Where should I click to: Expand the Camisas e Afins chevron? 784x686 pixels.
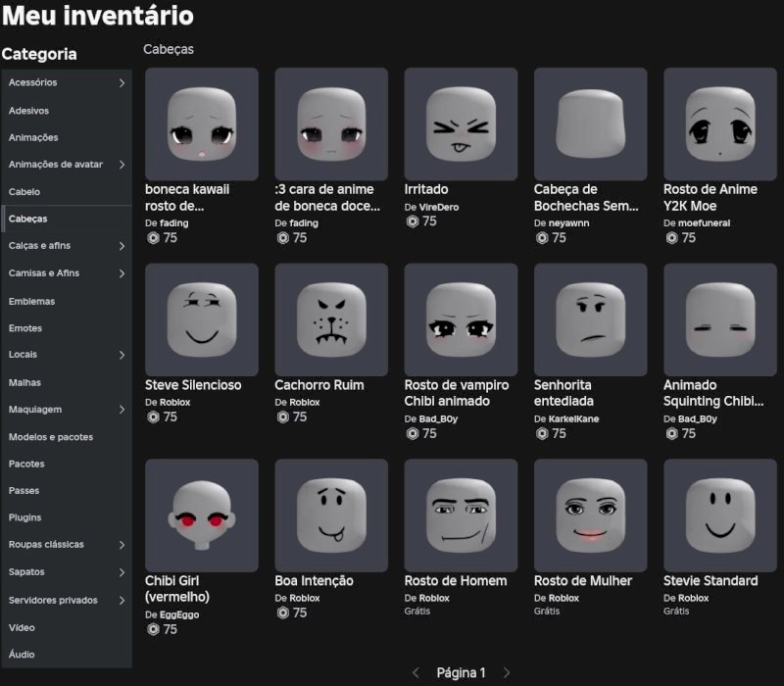click(x=122, y=273)
